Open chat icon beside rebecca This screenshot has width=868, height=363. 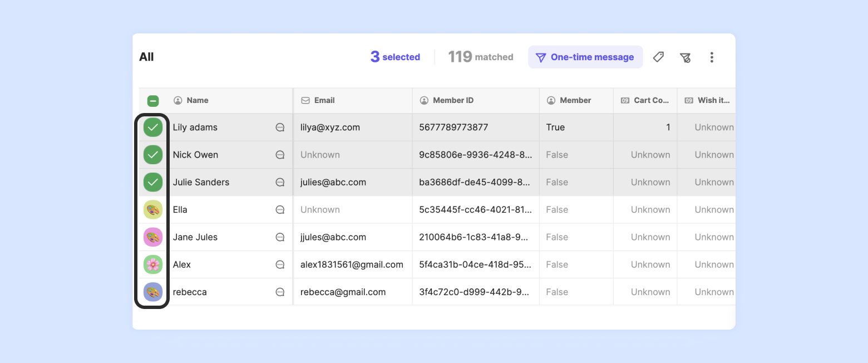click(x=280, y=292)
